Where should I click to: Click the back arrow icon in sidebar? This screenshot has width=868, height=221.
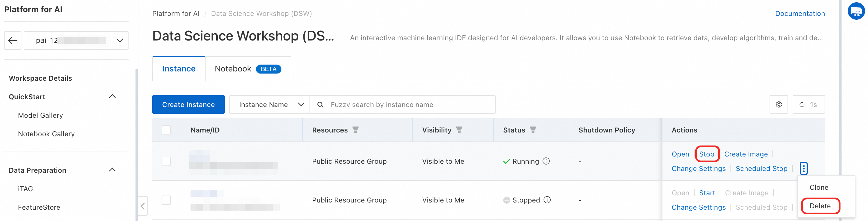point(13,40)
